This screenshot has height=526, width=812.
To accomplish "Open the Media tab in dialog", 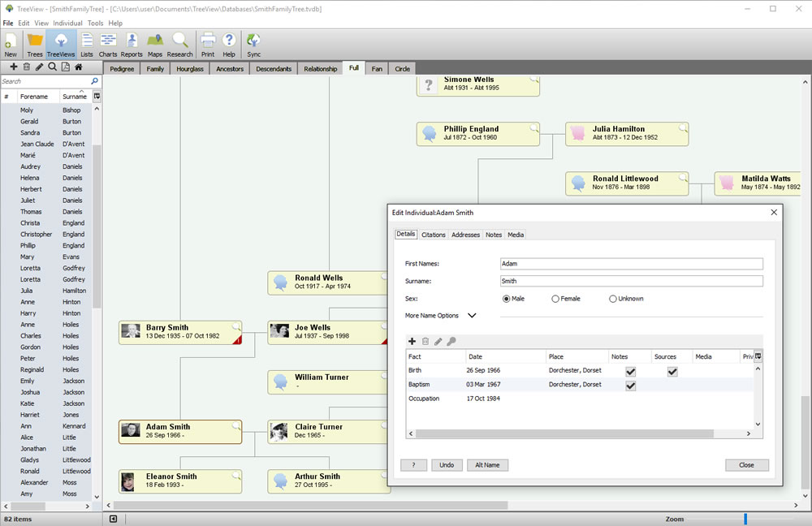I will (516, 235).
